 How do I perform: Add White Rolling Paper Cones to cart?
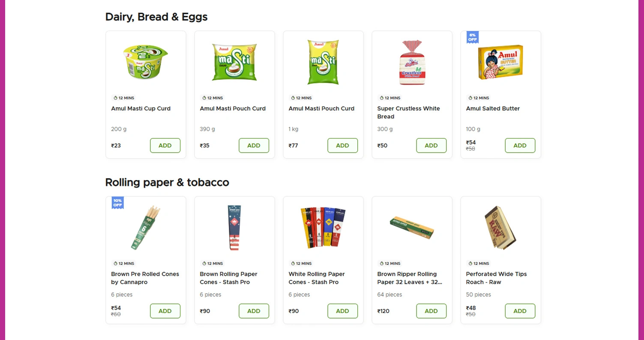[x=342, y=311]
